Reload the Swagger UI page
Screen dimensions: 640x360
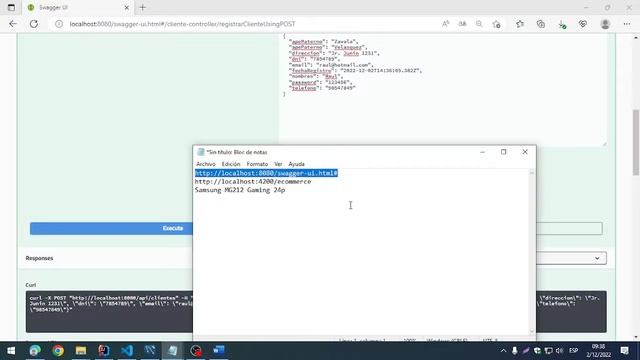click(34, 24)
